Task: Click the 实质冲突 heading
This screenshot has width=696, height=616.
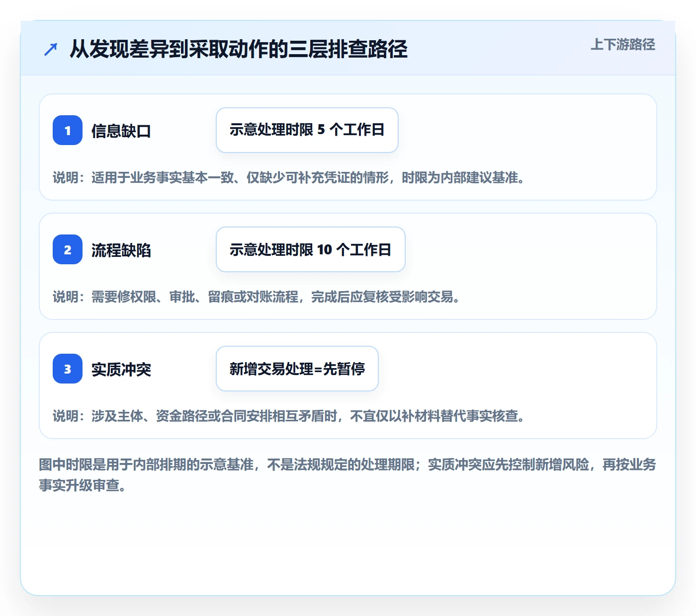Action: [121, 370]
